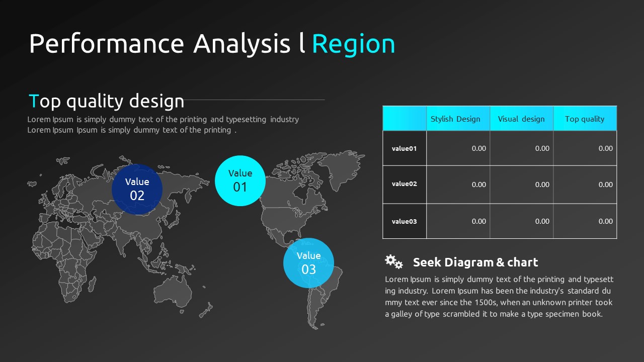Click the Seek Diagram & chart heading
644x362 pixels.
point(475,262)
